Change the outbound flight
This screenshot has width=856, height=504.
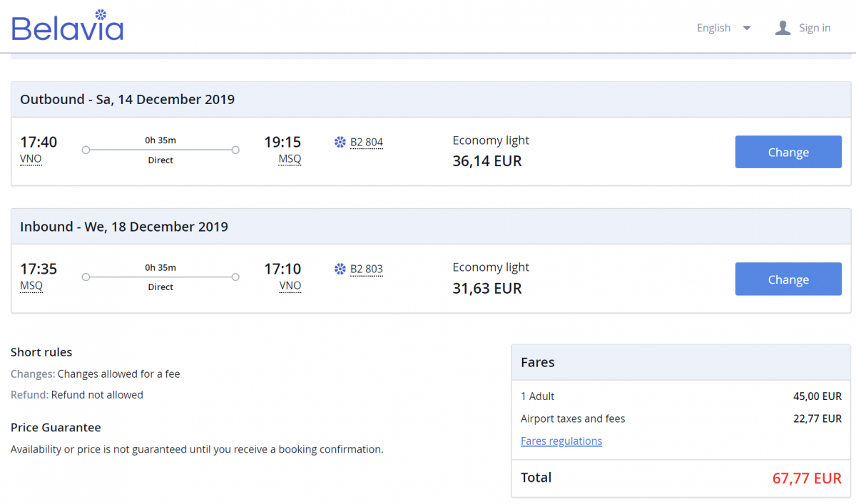[788, 152]
